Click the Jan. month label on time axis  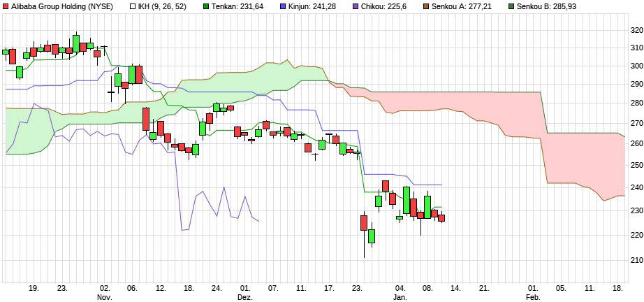tap(401, 296)
